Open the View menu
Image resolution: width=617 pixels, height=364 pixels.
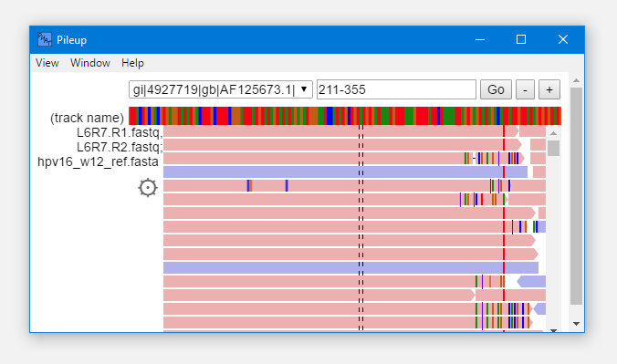tap(47, 63)
